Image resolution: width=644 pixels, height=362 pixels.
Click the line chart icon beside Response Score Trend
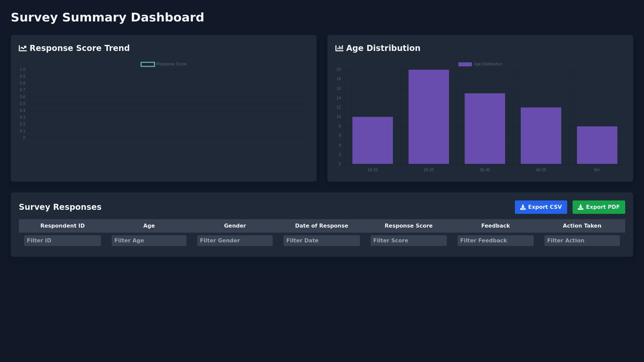click(x=22, y=48)
